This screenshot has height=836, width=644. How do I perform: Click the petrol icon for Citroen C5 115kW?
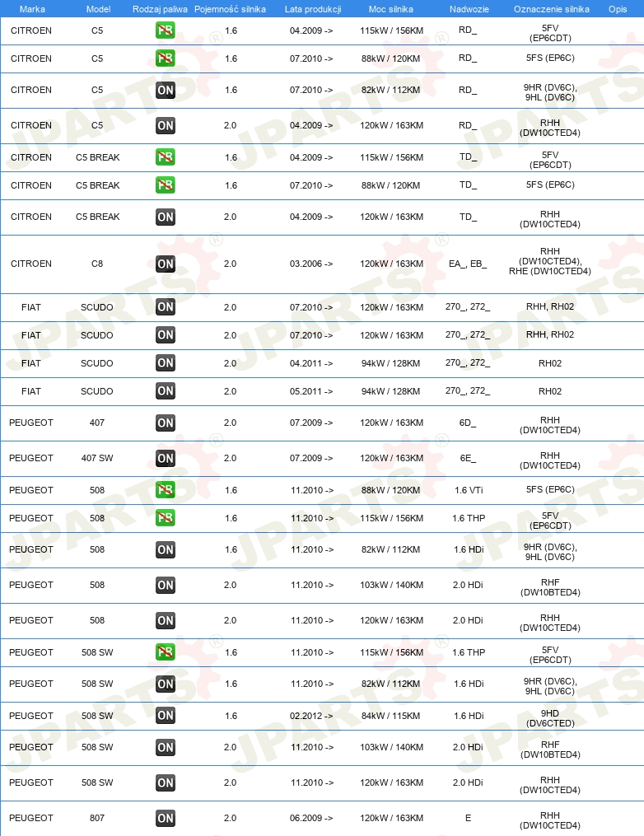166,30
